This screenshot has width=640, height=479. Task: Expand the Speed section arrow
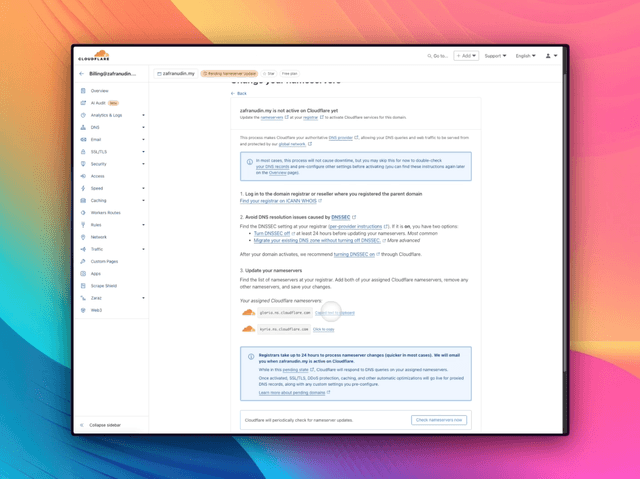point(143,188)
